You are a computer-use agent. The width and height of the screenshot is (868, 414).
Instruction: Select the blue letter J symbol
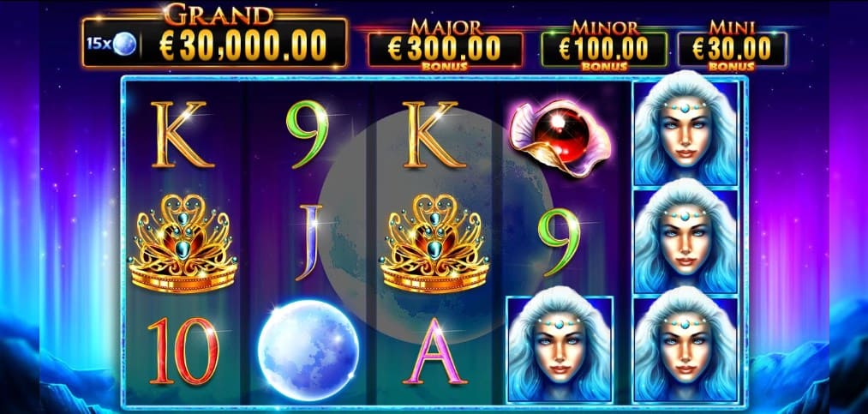[309, 242]
